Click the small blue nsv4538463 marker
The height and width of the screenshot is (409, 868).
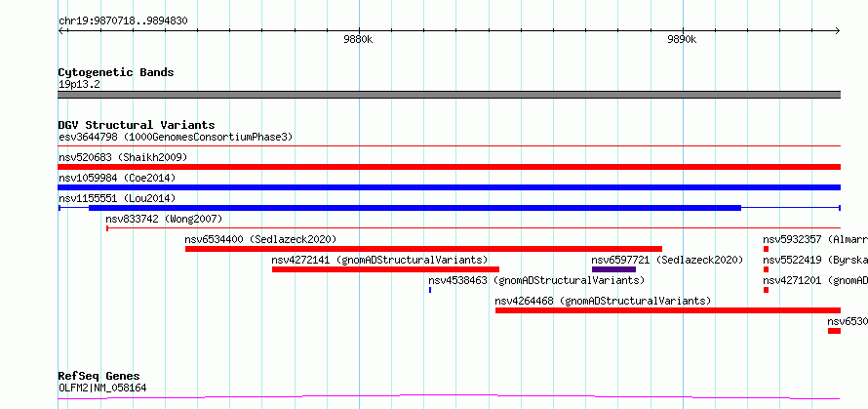[430, 290]
